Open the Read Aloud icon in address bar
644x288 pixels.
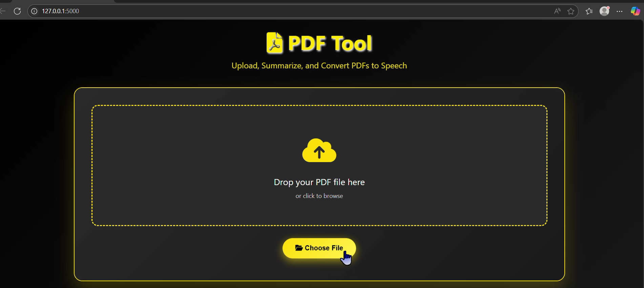tap(557, 11)
